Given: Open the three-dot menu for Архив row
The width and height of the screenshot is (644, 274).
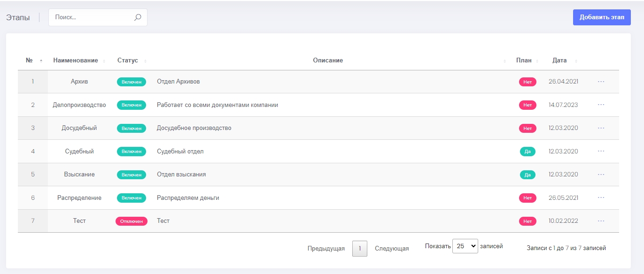Looking at the screenshot, I should click(x=601, y=82).
